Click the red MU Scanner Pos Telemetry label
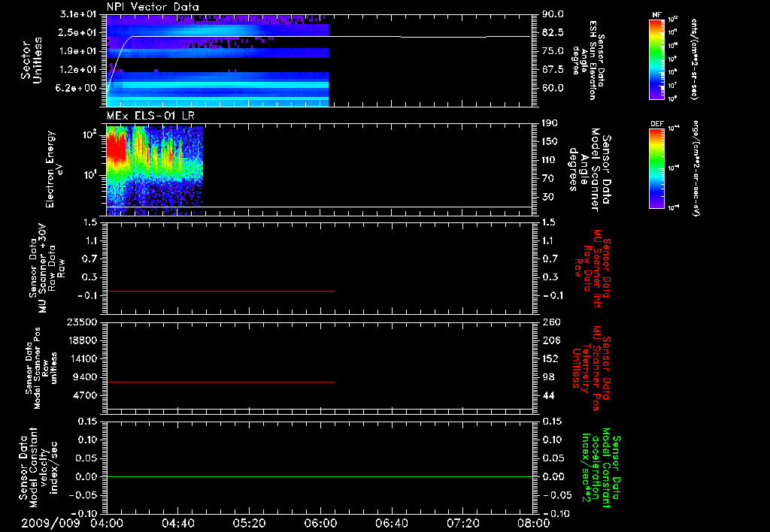 coord(591,369)
